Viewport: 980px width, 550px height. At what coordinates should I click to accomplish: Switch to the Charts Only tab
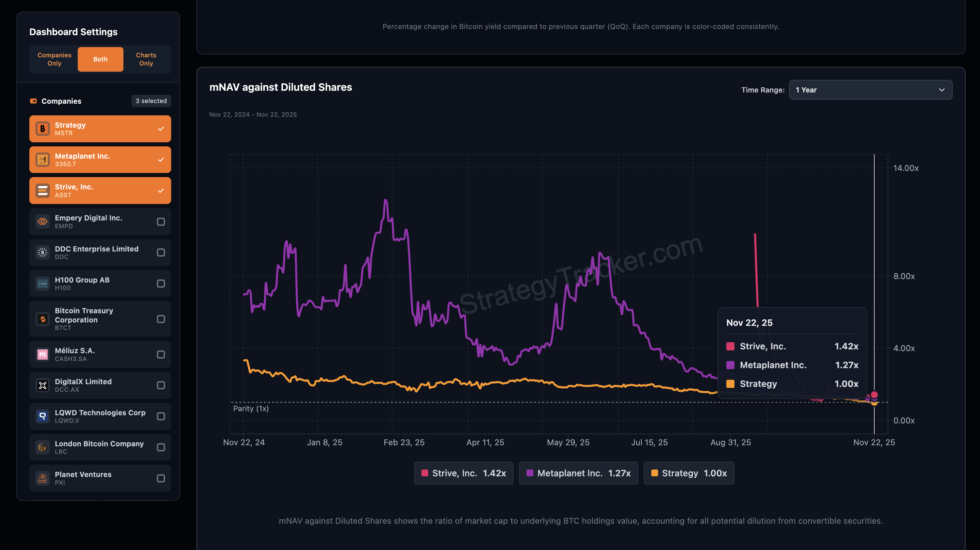[x=146, y=59]
